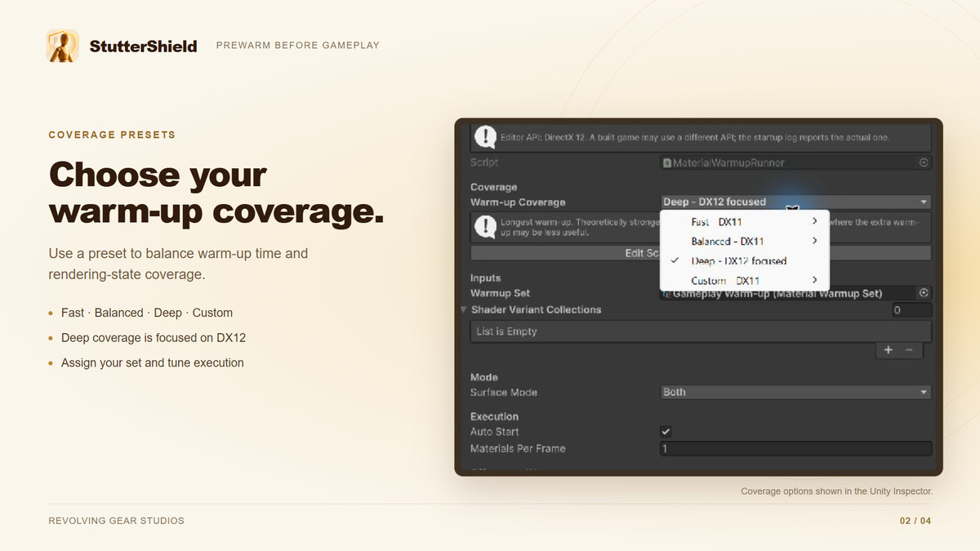Screen dimensions: 980x551
Task: Click the 'Surface Mode' field label
Action: pos(504,393)
